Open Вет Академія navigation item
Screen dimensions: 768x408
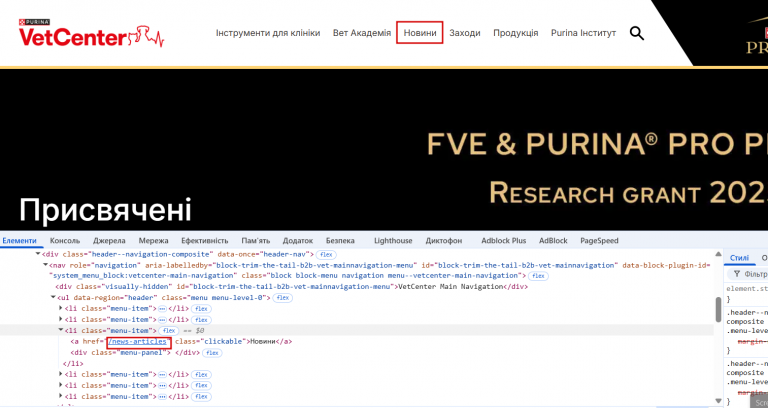(x=362, y=33)
